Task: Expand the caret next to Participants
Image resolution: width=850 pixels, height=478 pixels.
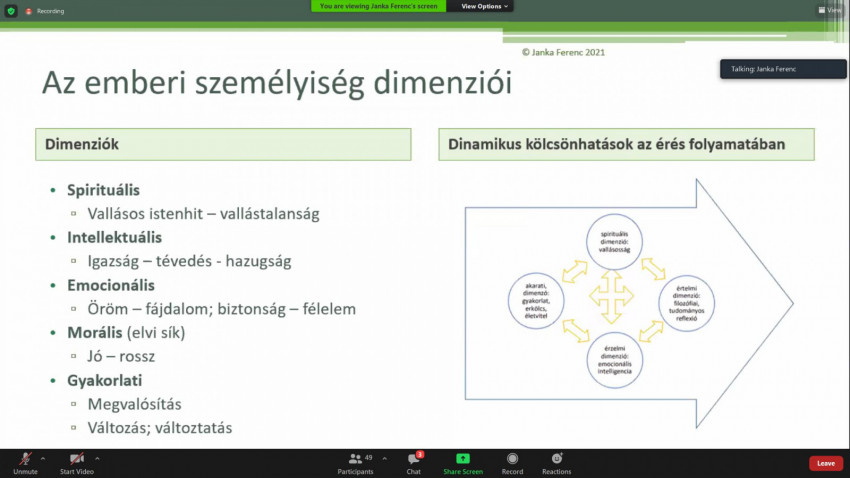Action: pos(383,458)
